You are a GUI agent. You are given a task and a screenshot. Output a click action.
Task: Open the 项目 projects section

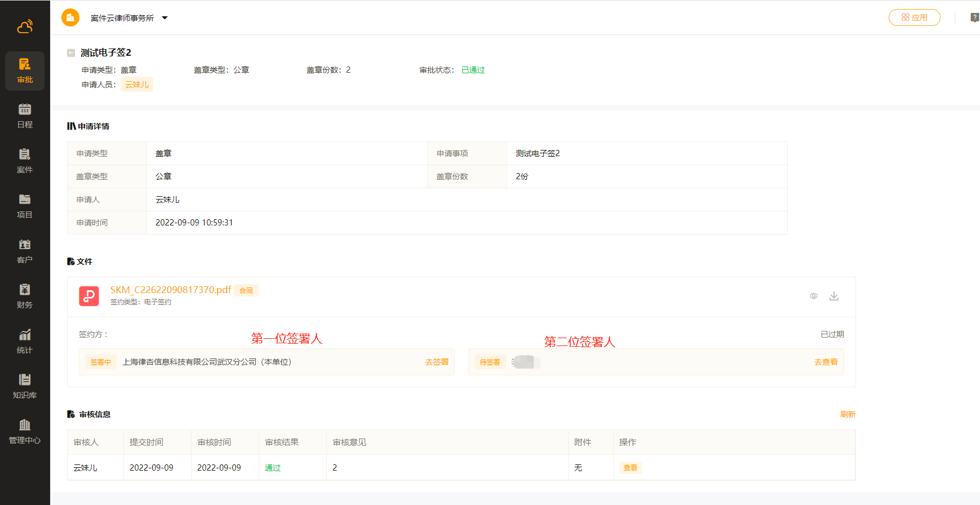coord(25,206)
